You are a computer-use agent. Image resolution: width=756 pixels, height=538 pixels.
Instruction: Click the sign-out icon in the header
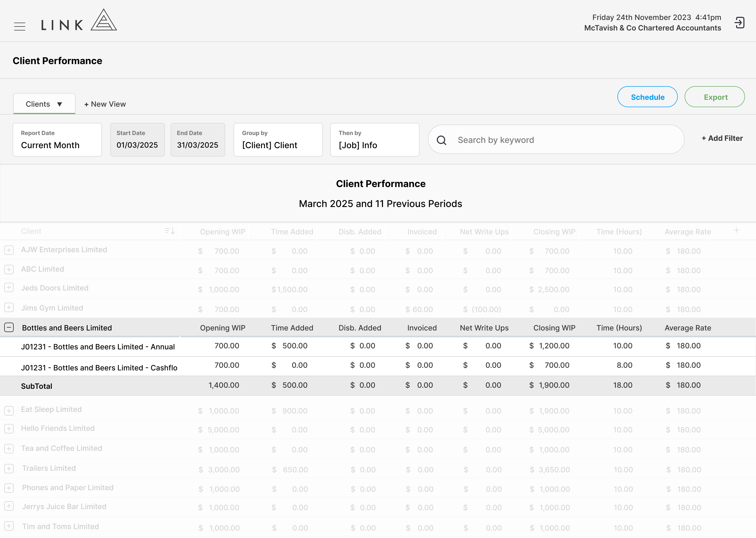739,23
